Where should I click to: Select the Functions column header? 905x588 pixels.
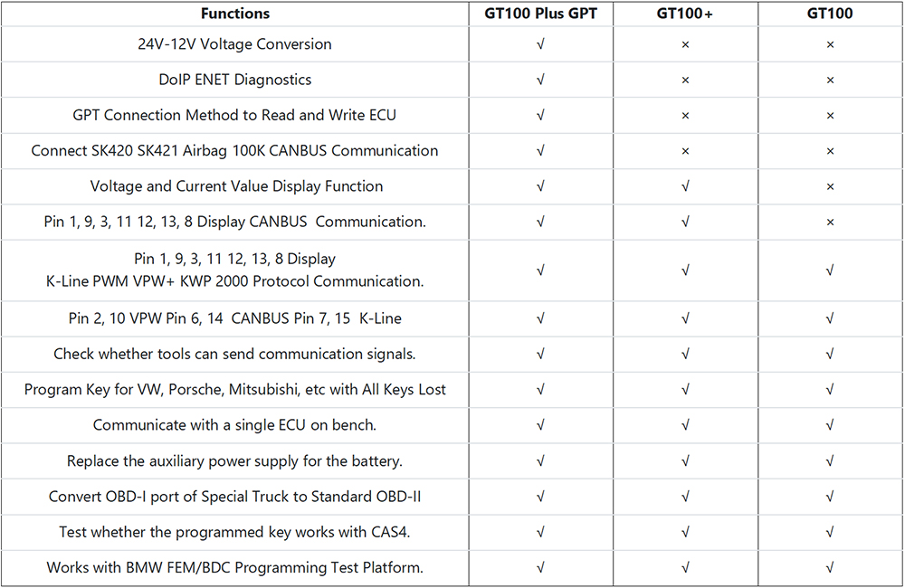pyautogui.click(x=234, y=14)
